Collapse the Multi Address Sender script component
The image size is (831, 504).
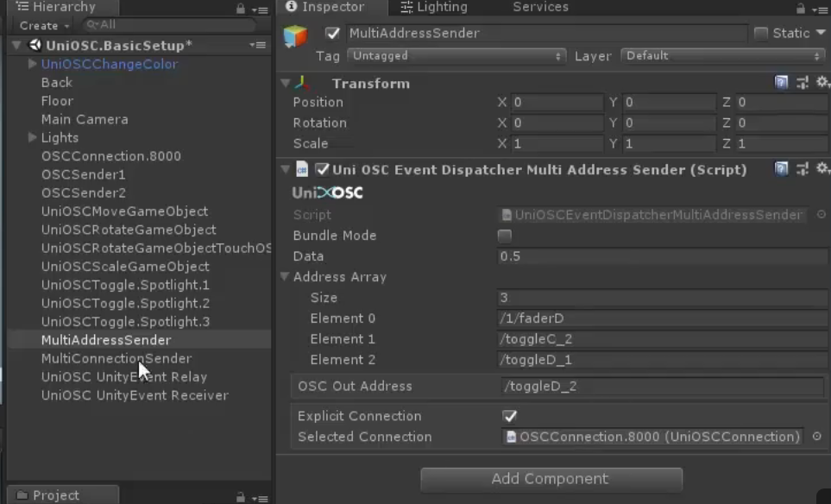click(286, 170)
